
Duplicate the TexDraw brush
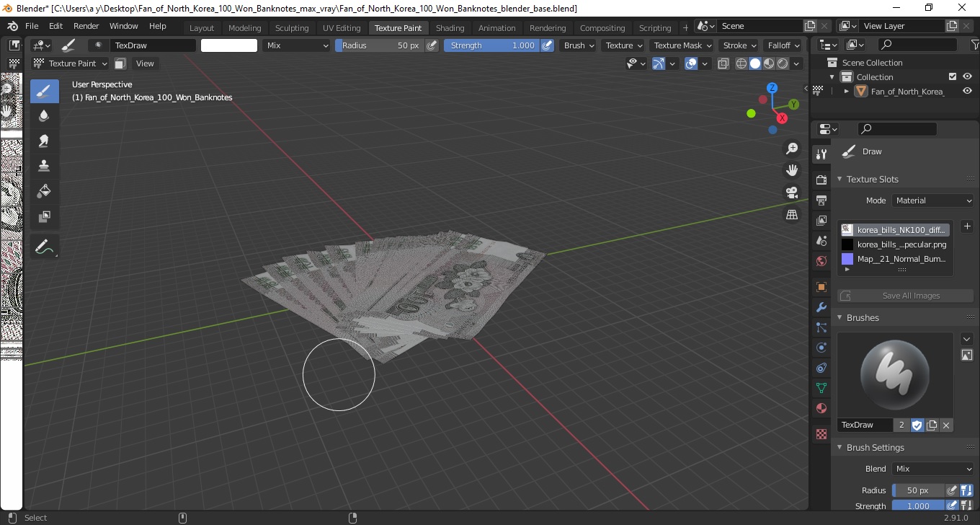point(932,425)
